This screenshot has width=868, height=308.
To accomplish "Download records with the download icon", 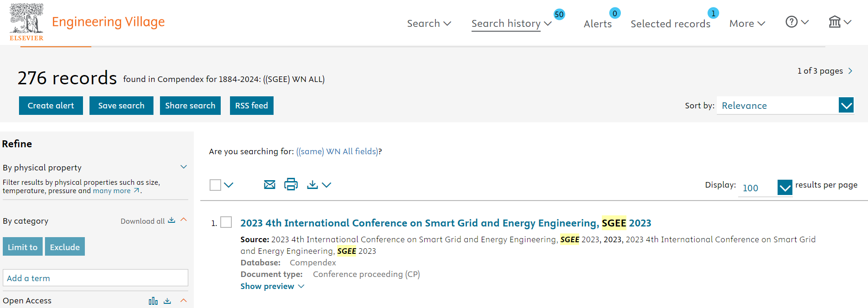I will tap(313, 185).
